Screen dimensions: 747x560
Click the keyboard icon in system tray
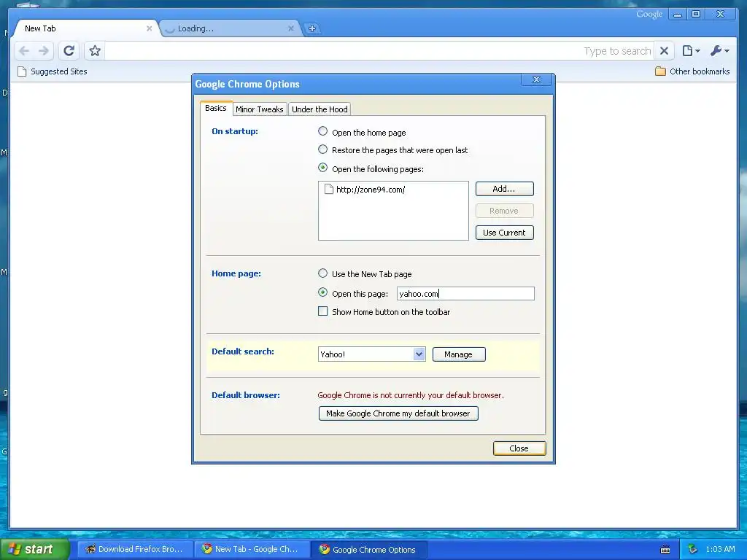665,550
